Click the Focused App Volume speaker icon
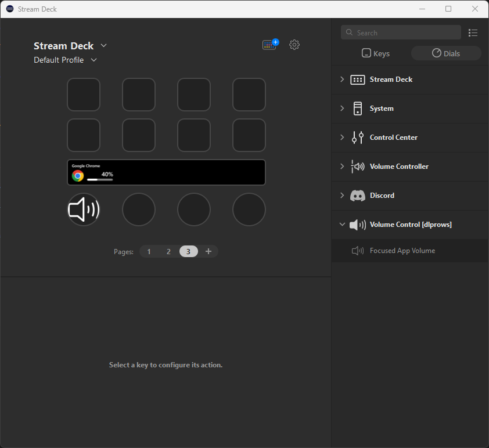Image resolution: width=489 pixels, height=448 pixels. 357,251
